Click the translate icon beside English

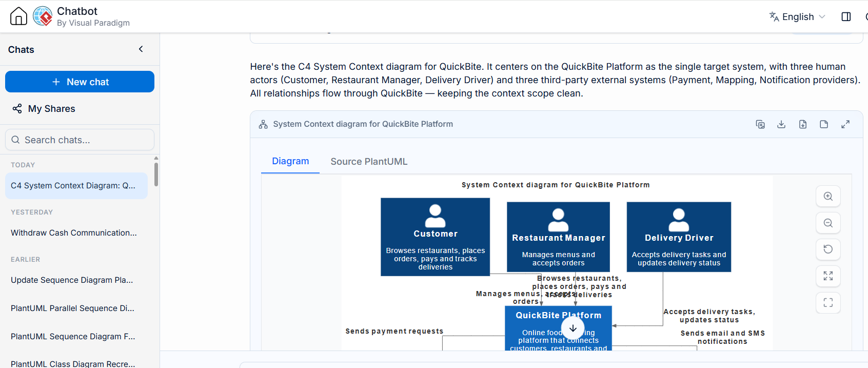(x=774, y=16)
